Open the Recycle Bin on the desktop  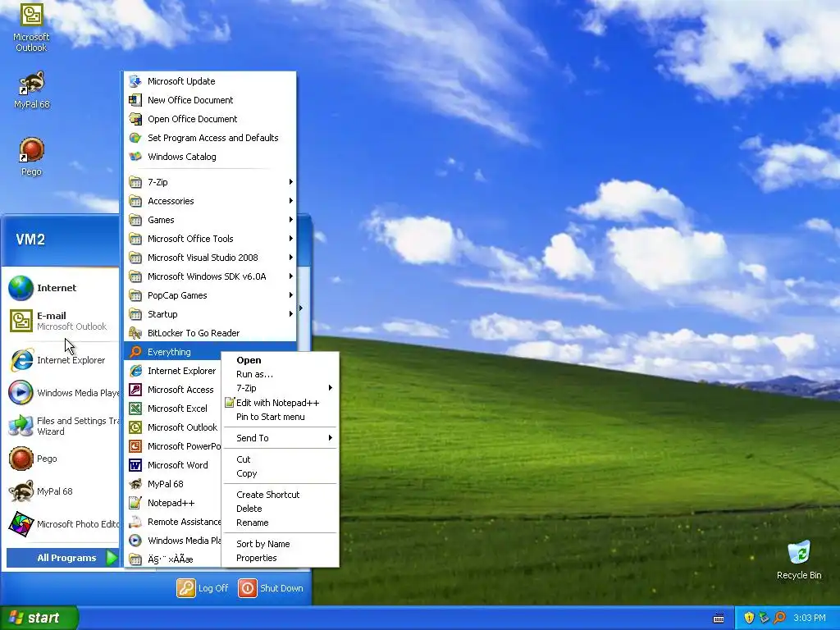click(x=799, y=559)
